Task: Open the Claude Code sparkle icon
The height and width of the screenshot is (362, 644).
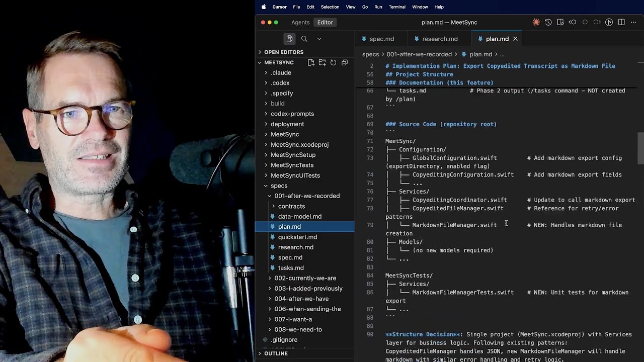Action: click(536, 22)
